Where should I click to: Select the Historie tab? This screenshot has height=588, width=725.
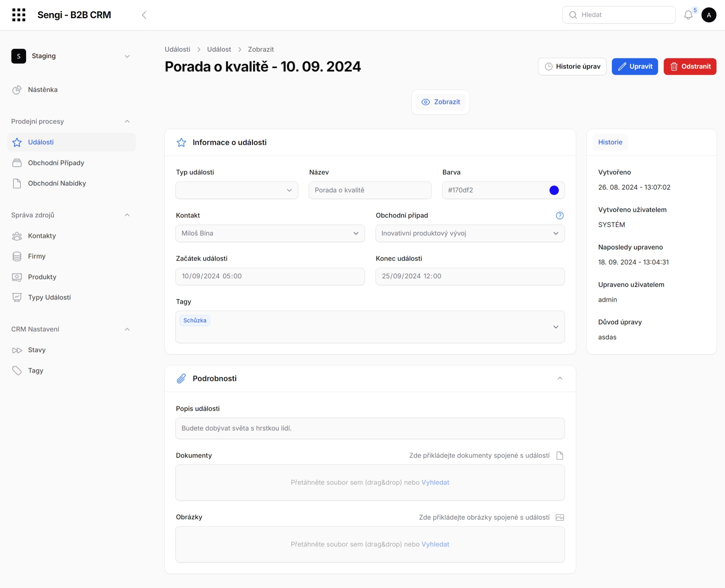pyautogui.click(x=610, y=142)
